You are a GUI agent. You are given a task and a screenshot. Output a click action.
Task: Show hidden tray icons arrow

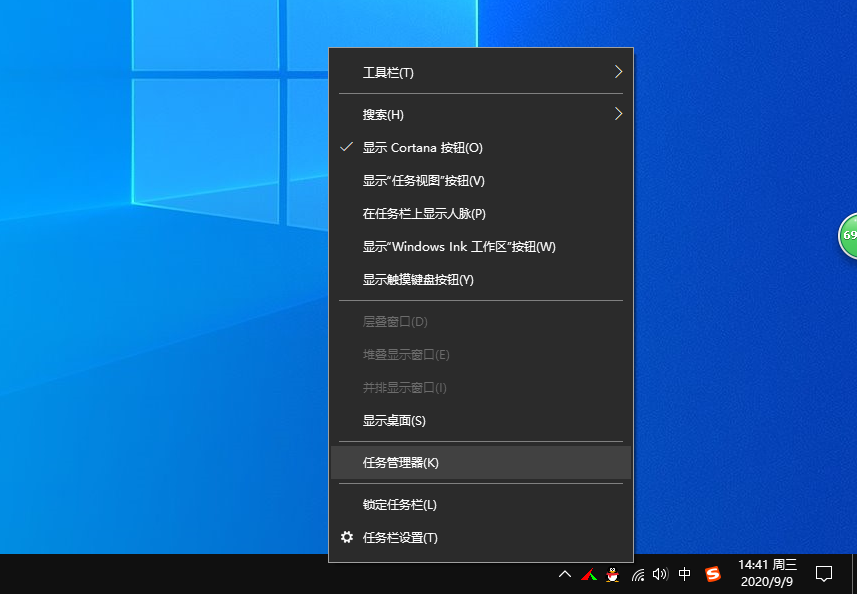[565, 574]
